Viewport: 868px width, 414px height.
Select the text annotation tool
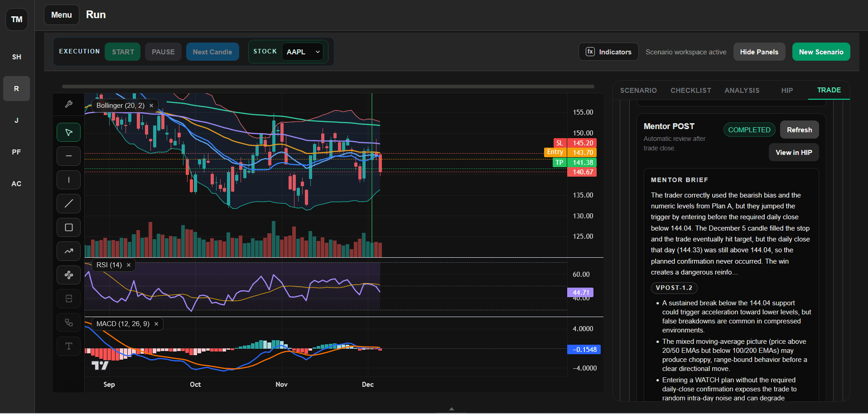coord(69,346)
